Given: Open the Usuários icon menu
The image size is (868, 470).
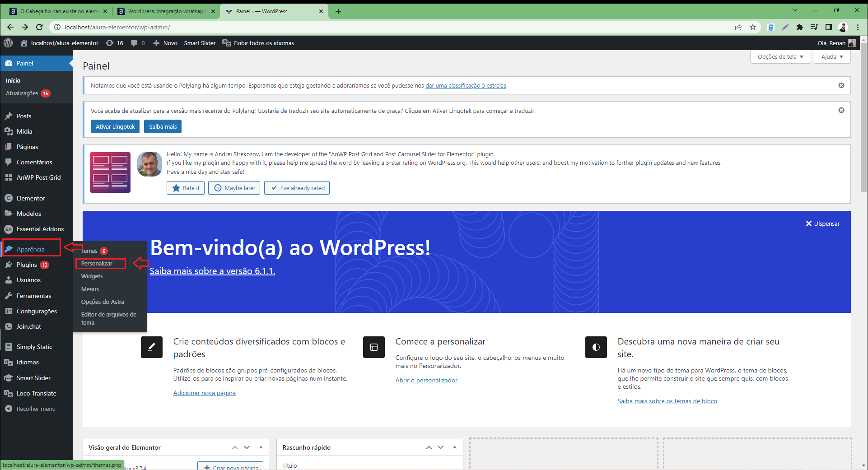Looking at the screenshot, I should coord(9,280).
